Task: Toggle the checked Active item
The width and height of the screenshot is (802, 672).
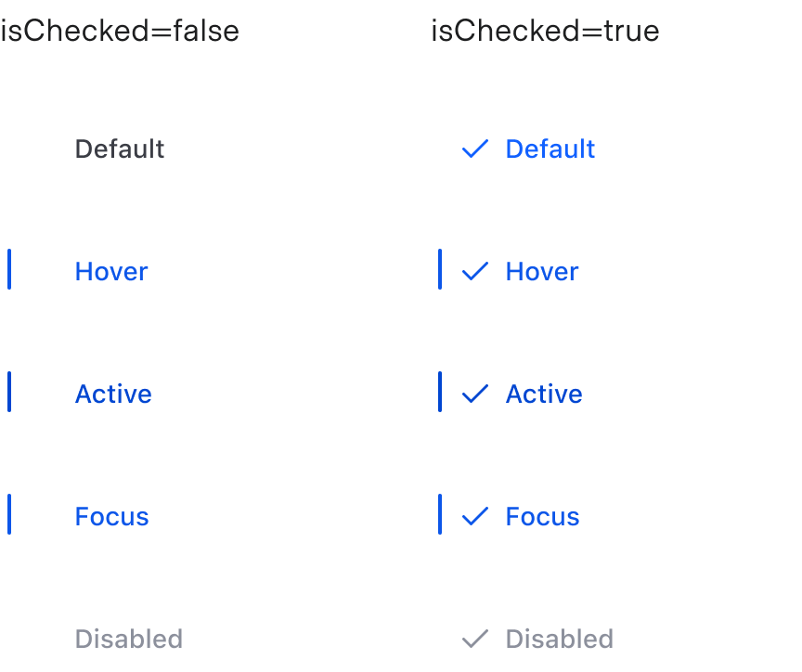Action: click(x=544, y=394)
